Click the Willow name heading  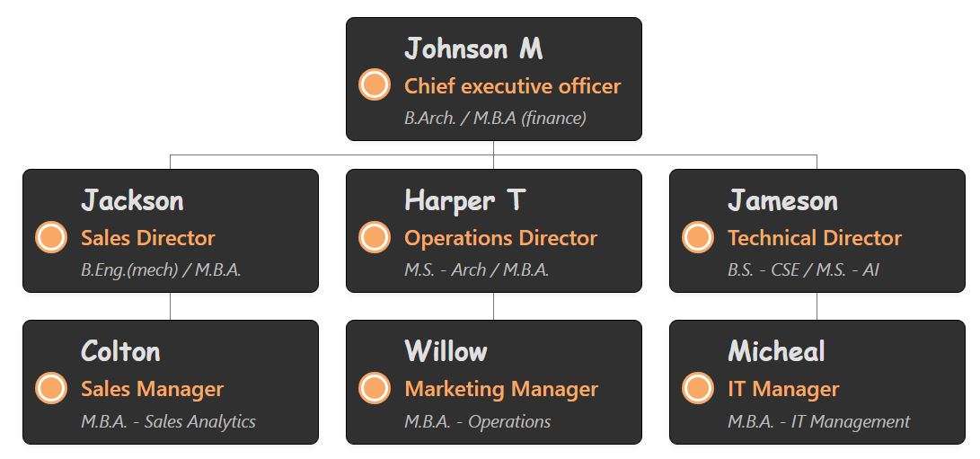(446, 351)
